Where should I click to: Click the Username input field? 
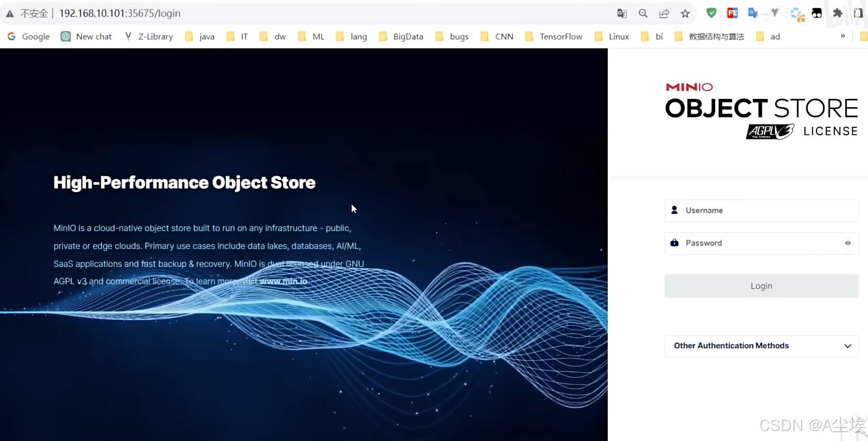point(761,211)
